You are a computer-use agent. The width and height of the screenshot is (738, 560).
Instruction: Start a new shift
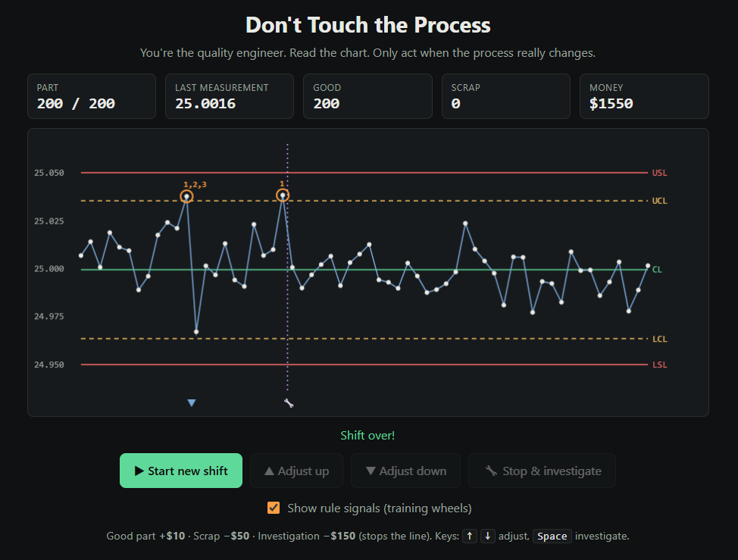[x=181, y=471]
